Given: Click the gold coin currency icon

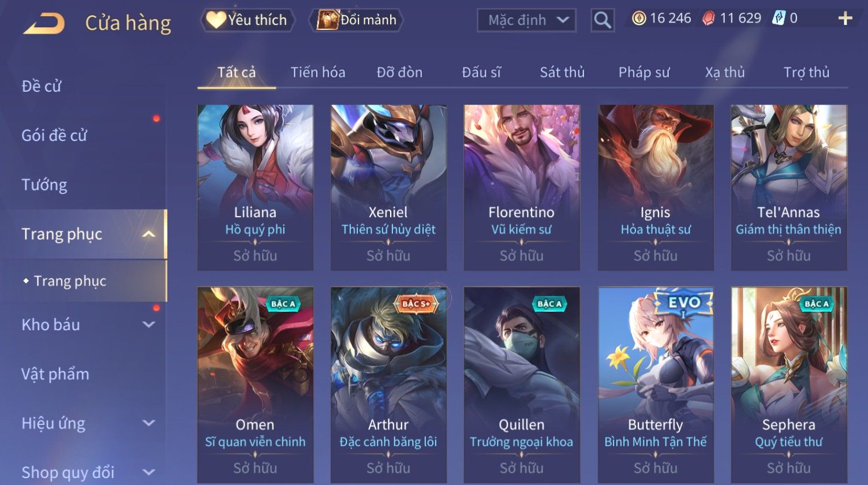Looking at the screenshot, I should 639,18.
